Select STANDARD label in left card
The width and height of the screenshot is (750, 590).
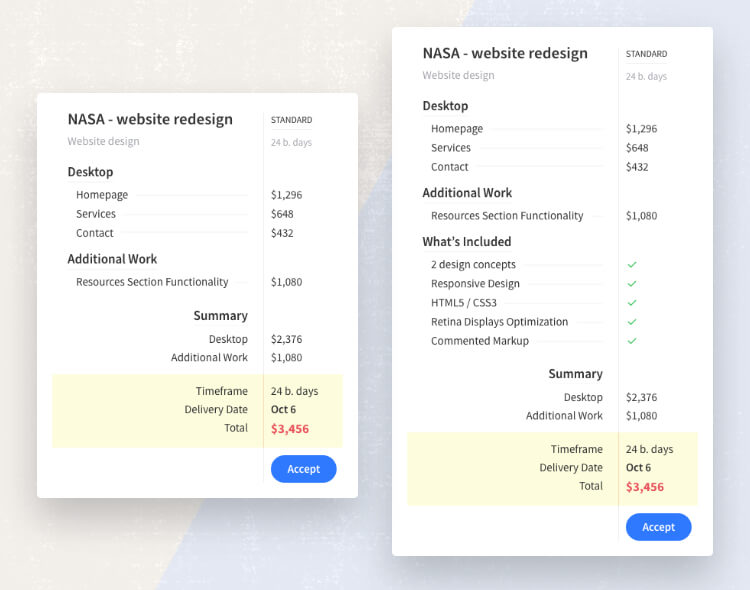point(291,120)
